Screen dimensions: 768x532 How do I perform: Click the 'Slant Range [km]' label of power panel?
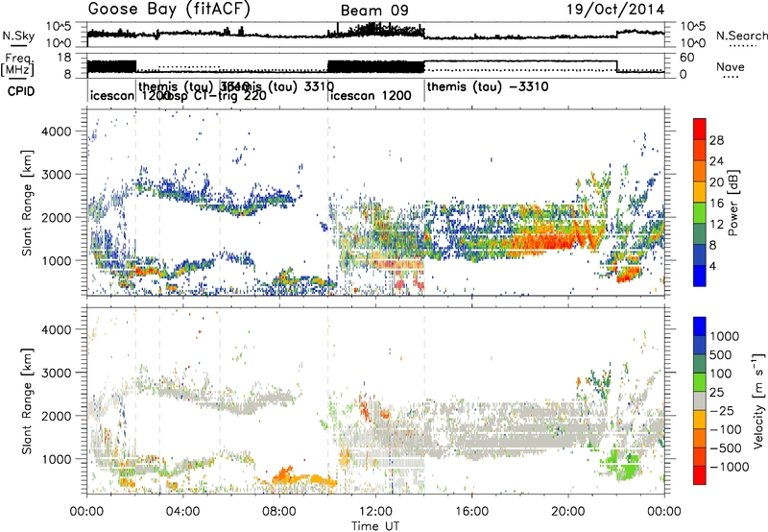click(27, 203)
